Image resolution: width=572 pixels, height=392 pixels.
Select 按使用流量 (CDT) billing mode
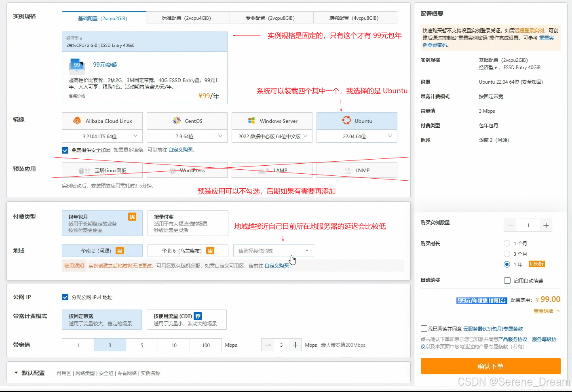pyautogui.click(x=187, y=320)
